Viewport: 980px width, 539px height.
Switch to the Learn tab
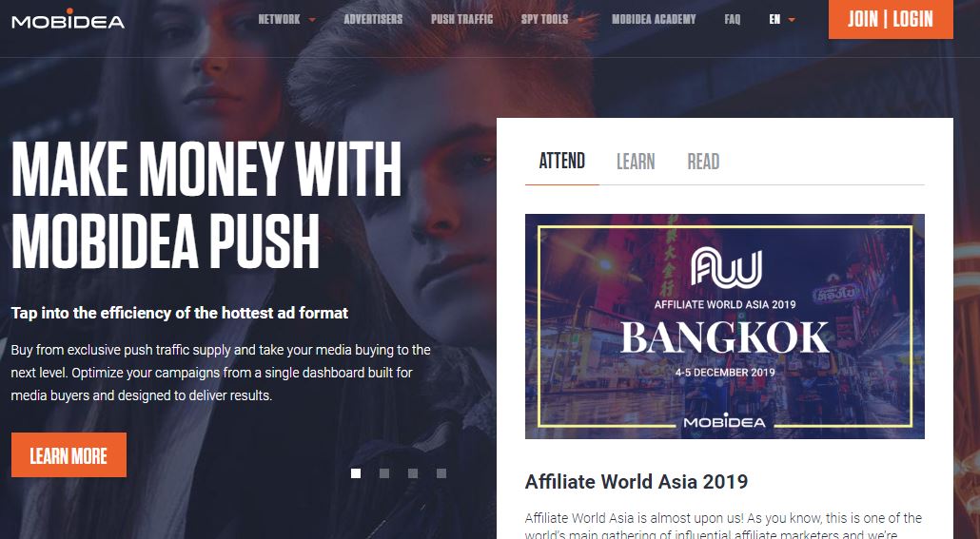click(x=636, y=162)
